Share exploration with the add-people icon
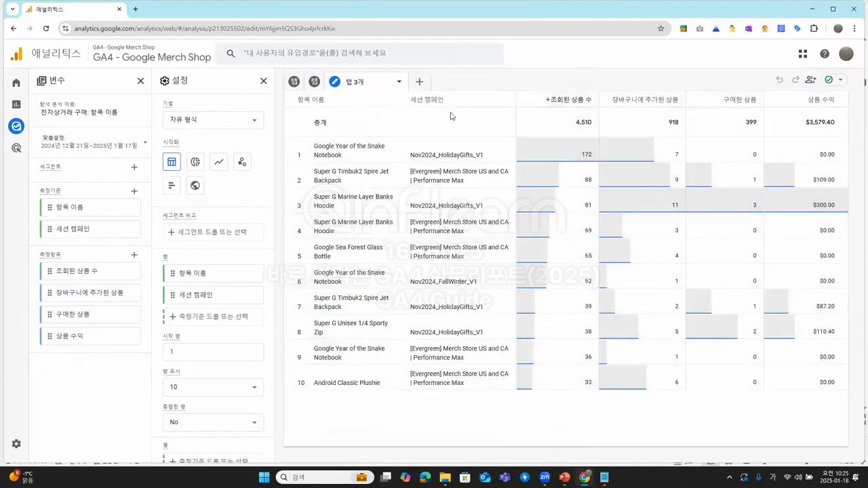 [x=811, y=80]
